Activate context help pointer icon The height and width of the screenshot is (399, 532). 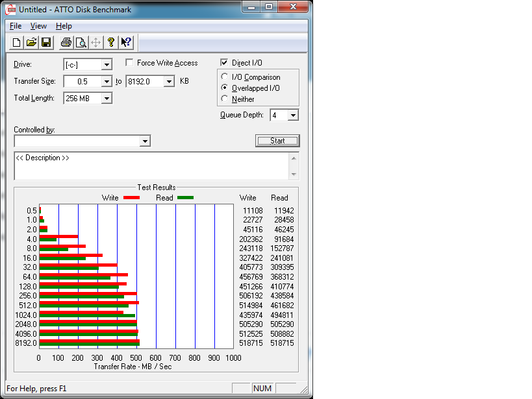click(126, 42)
